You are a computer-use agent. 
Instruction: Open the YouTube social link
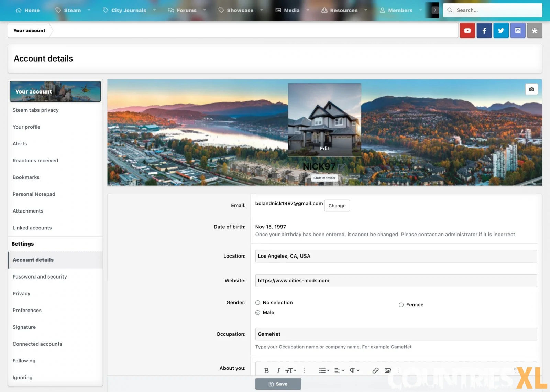coord(467,31)
